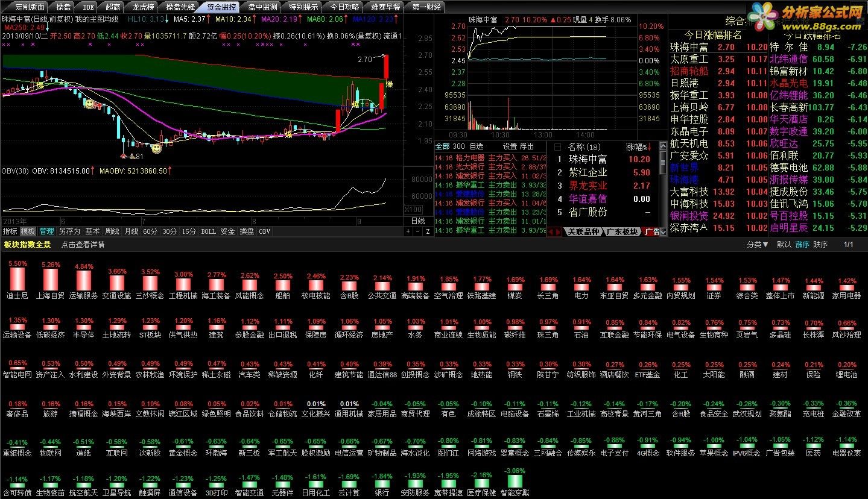Switch chart to 月线 period
Image resolution: width=868 pixels, height=499 pixels.
(131, 231)
